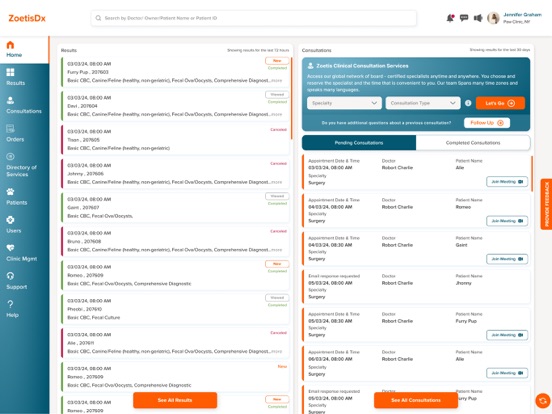Click the orange refresh button at the bottom corner

point(542,401)
